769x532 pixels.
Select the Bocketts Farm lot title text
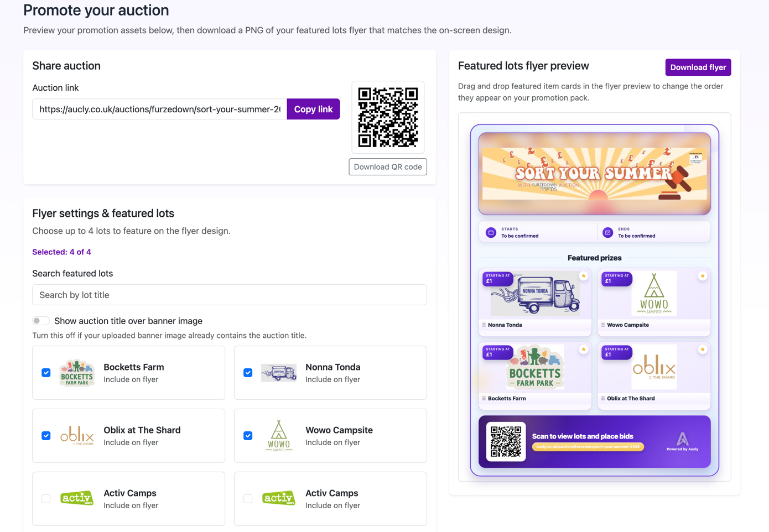134,367
